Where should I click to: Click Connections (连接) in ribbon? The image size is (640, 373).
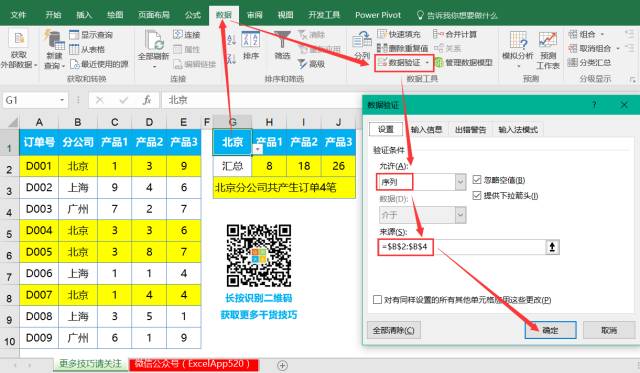pos(187,34)
